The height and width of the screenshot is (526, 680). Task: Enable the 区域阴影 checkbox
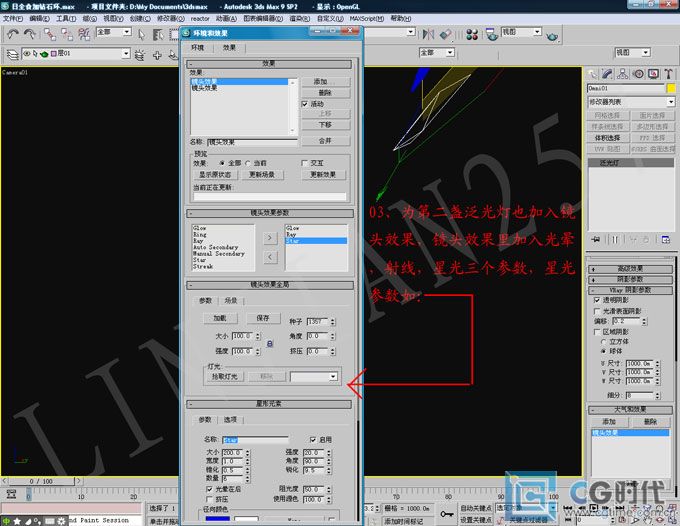(597, 332)
